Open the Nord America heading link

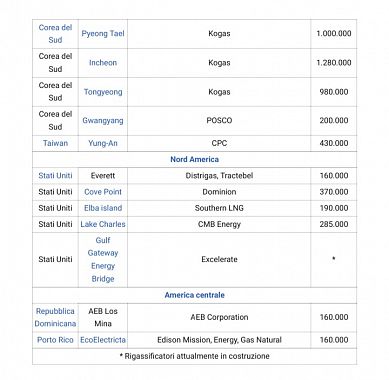pos(194,159)
